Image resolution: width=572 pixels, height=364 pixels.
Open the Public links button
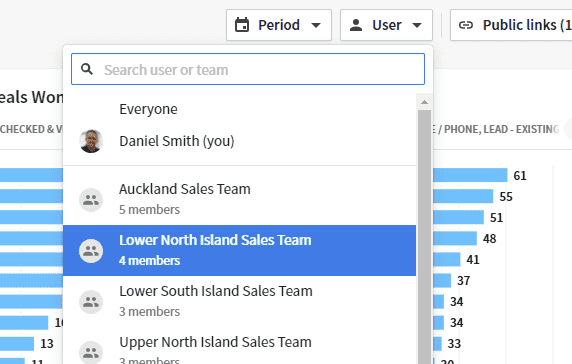(511, 25)
